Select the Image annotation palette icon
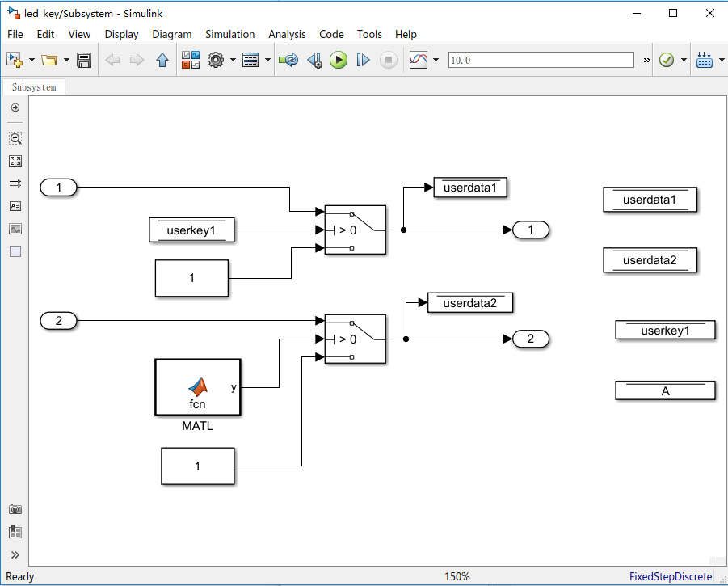This screenshot has height=586, width=728. click(15, 229)
